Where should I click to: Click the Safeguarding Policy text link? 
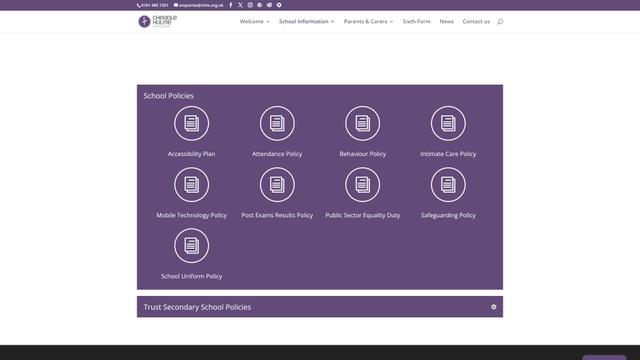[448, 215]
